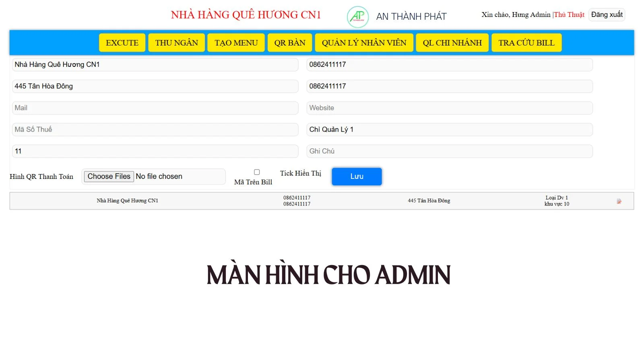Focus the Website input field

point(450,108)
